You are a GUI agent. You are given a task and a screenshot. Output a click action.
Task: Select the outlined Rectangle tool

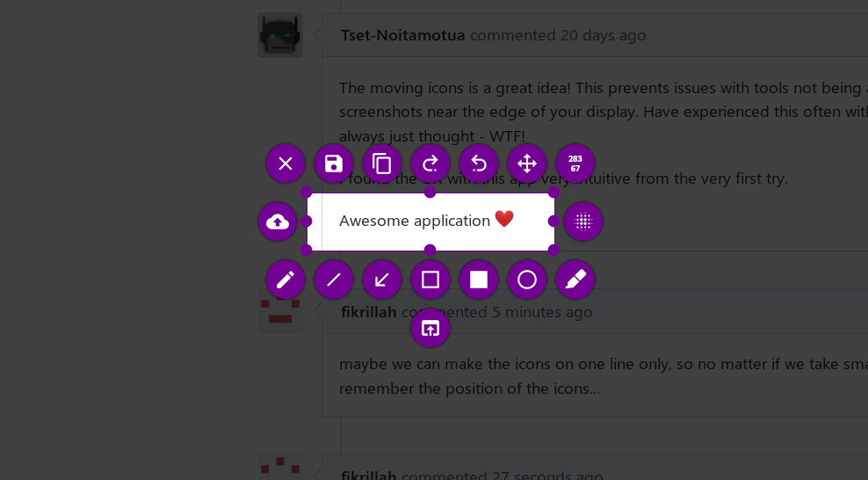coord(430,280)
